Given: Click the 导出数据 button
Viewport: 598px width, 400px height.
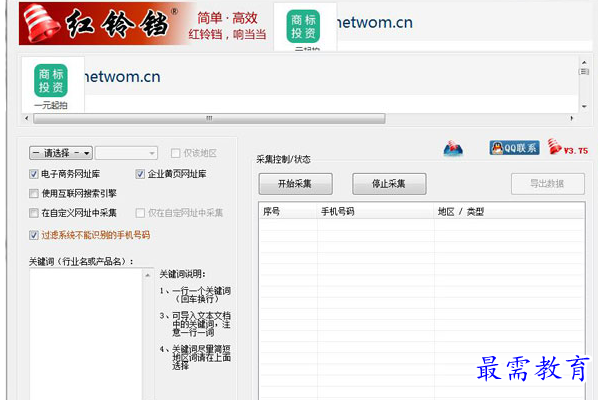Looking at the screenshot, I should tap(548, 184).
